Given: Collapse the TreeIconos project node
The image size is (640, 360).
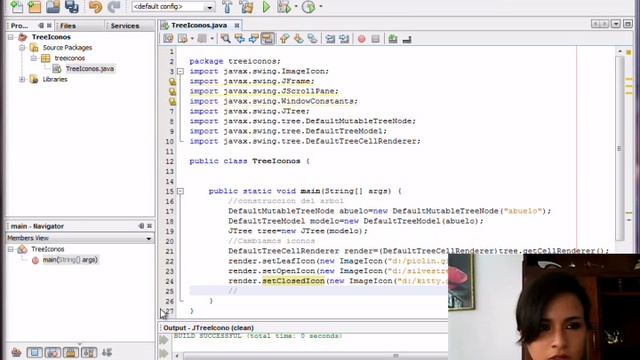Looking at the screenshot, I should click(x=11, y=37).
